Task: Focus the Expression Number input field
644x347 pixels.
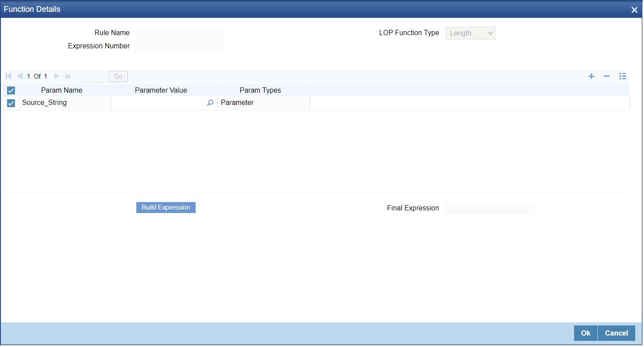Action: pyautogui.click(x=180, y=46)
